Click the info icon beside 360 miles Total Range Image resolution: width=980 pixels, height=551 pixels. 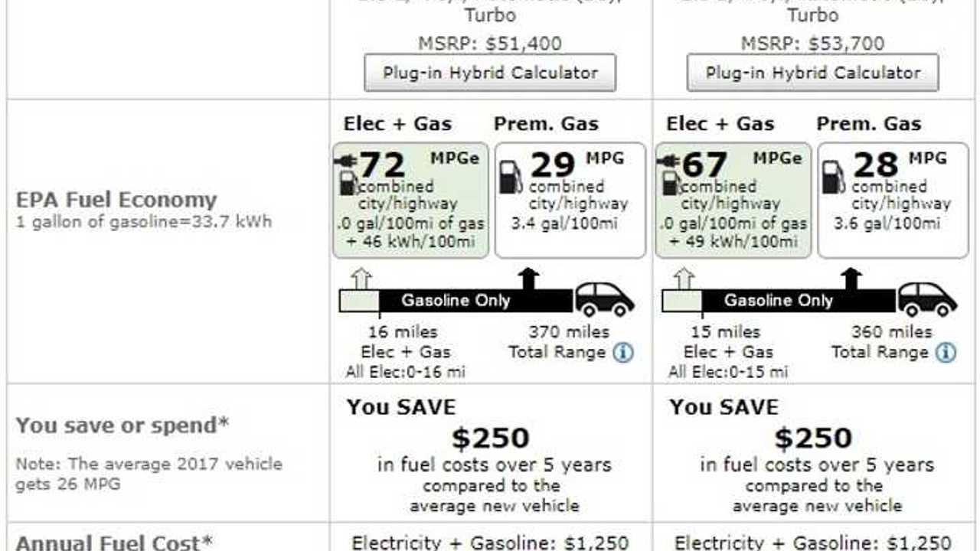(946, 352)
